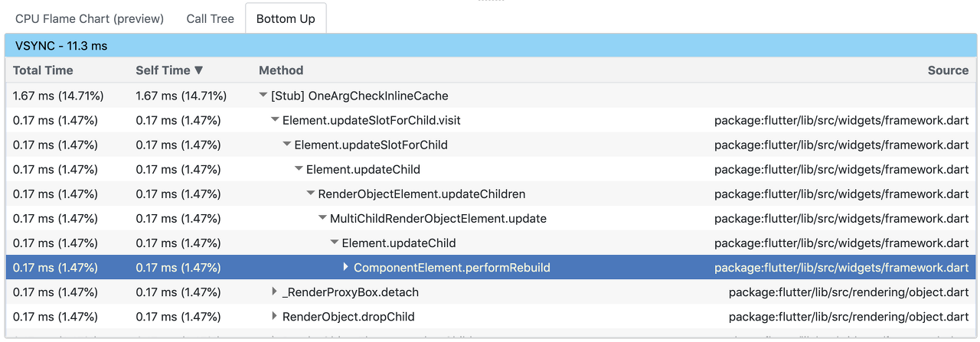980x342 pixels.
Task: Open the Call Tree tab
Action: click(x=211, y=18)
